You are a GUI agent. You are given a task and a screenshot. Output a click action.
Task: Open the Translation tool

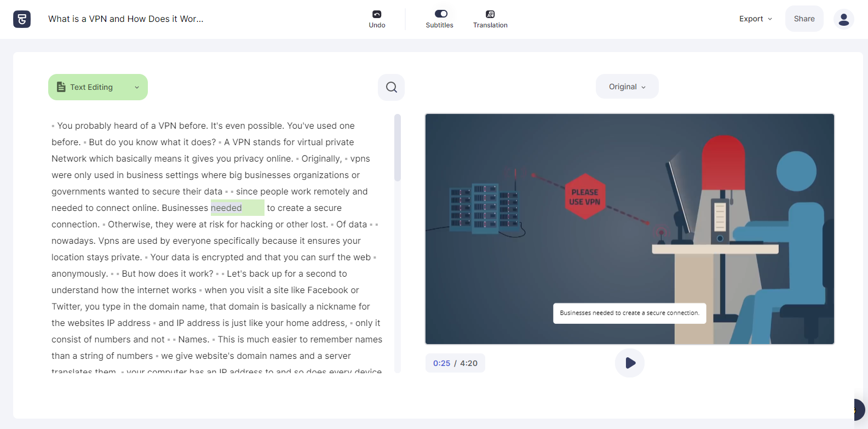pyautogui.click(x=490, y=19)
